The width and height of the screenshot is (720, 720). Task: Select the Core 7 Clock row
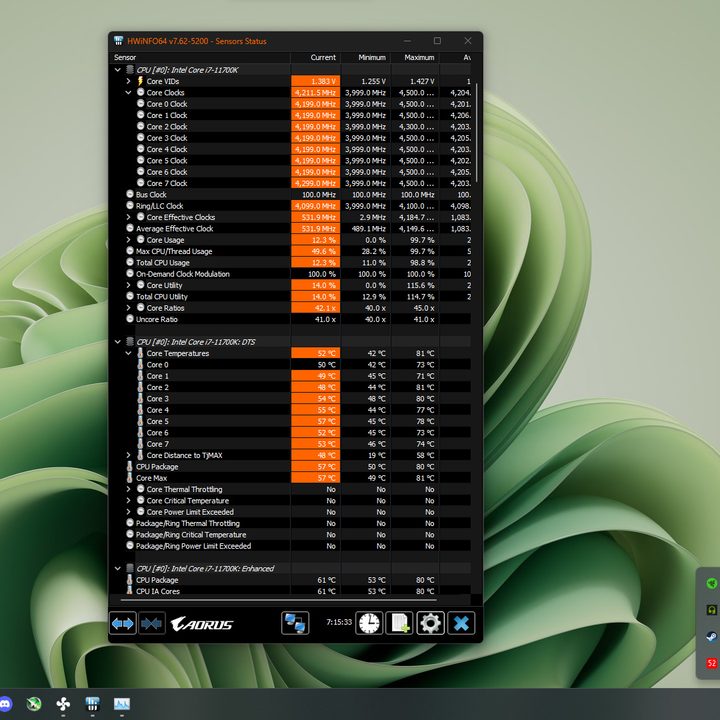[x=290, y=183]
